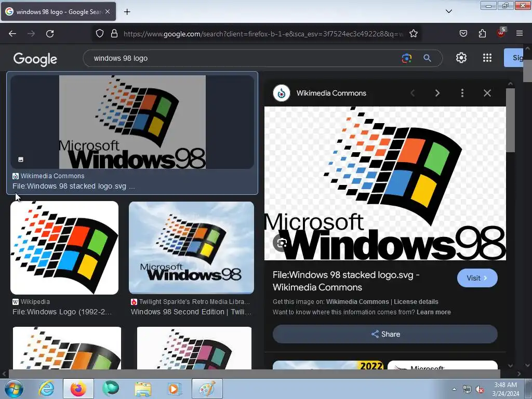This screenshot has height=399, width=532.
Task: Open preview panel more options menu
Action: point(462,93)
